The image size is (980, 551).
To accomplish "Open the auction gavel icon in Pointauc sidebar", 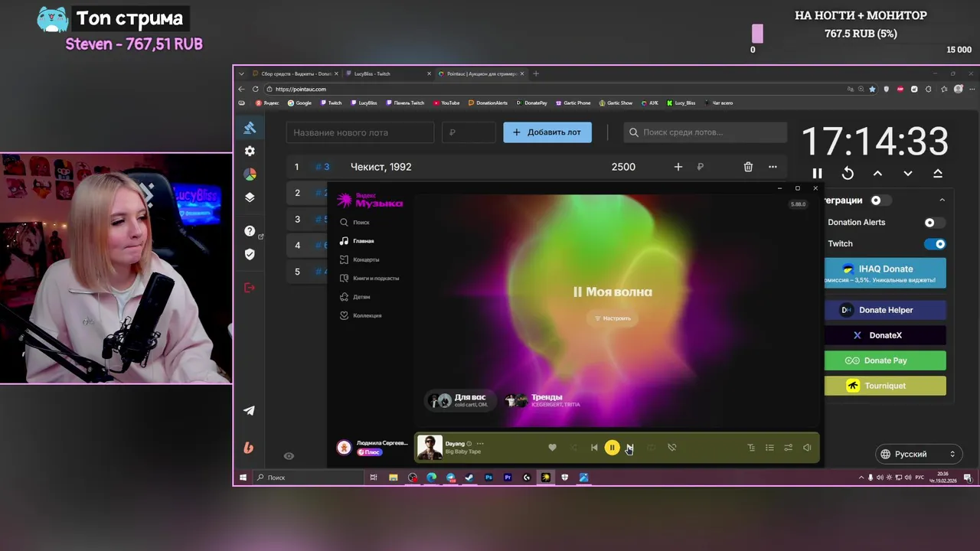I will tap(250, 128).
